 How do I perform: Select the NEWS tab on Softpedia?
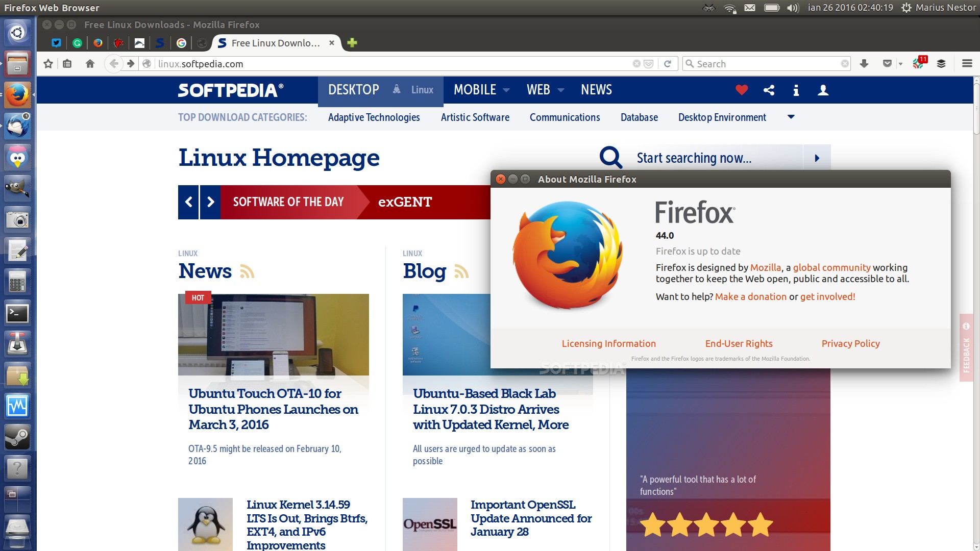(x=596, y=89)
